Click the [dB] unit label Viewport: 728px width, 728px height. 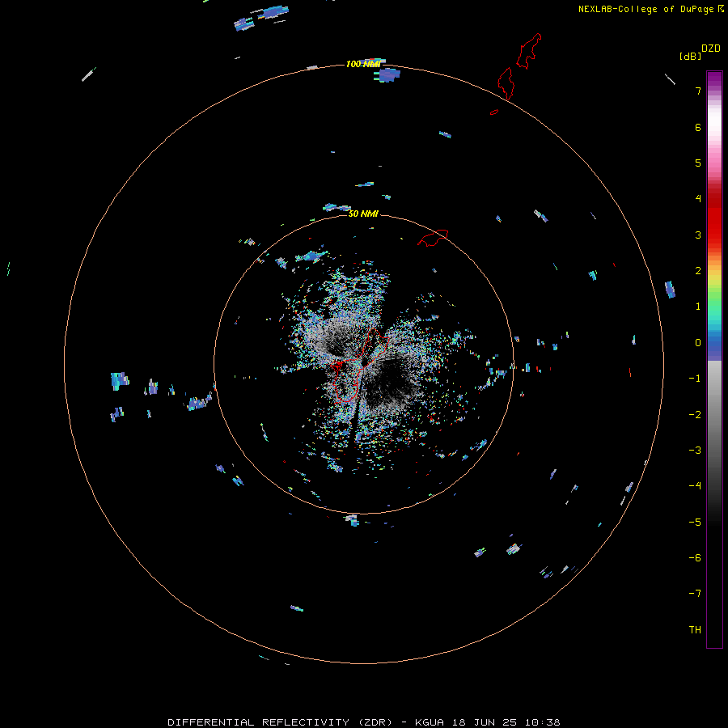(x=691, y=56)
